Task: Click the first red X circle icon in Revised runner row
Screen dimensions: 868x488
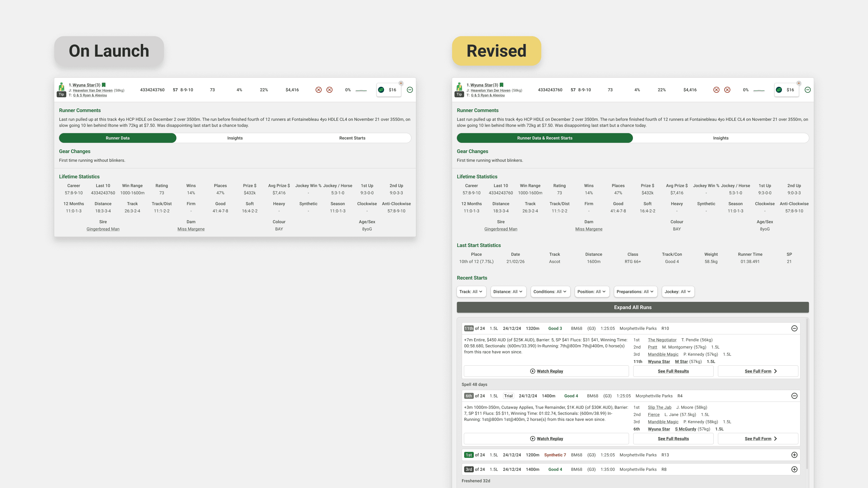Action: tap(716, 90)
